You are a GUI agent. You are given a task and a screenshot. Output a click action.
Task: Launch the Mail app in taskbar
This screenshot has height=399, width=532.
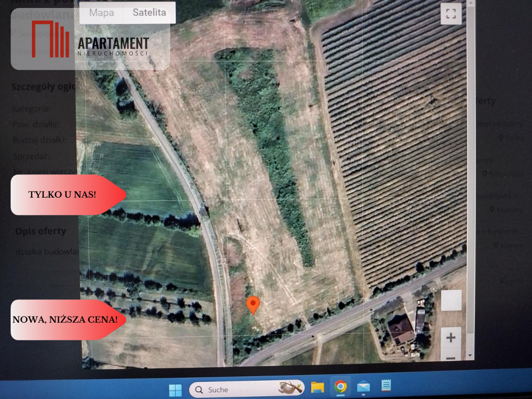tap(363, 387)
